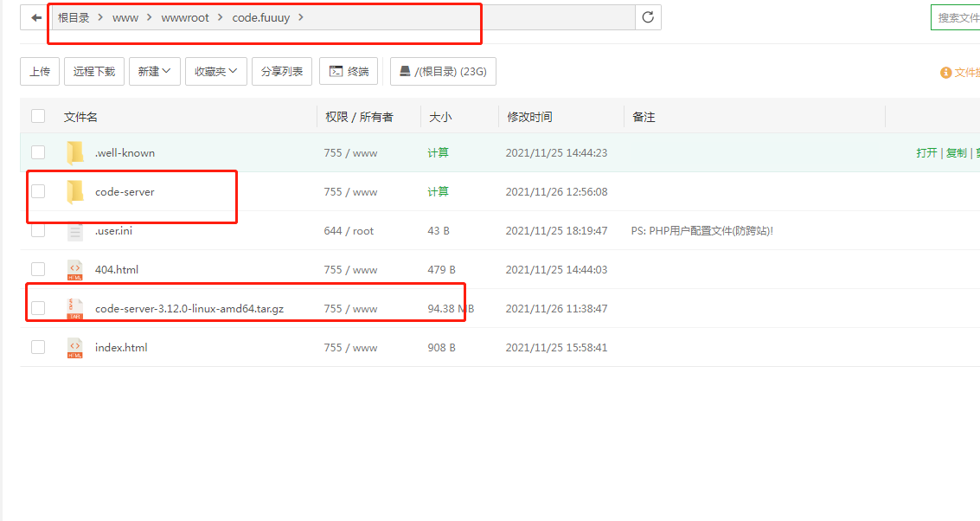Viewport: 980px width, 521px height.
Task: Launch the 终端 terminal button
Action: (349, 71)
